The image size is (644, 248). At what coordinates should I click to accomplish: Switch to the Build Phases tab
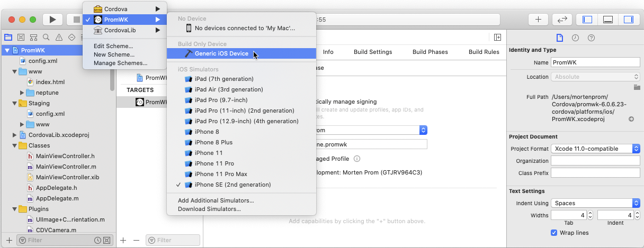click(x=430, y=52)
